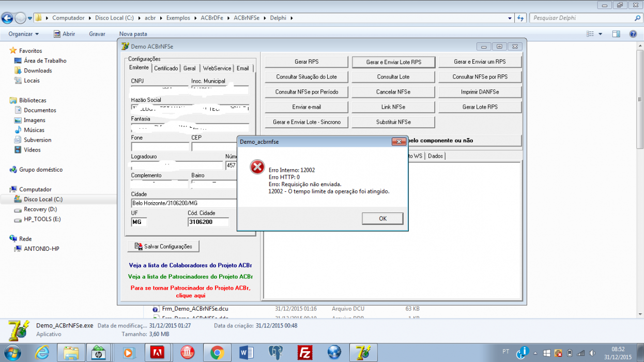
Task: Click link to become ACBr Patrocinador
Action: [x=190, y=292]
